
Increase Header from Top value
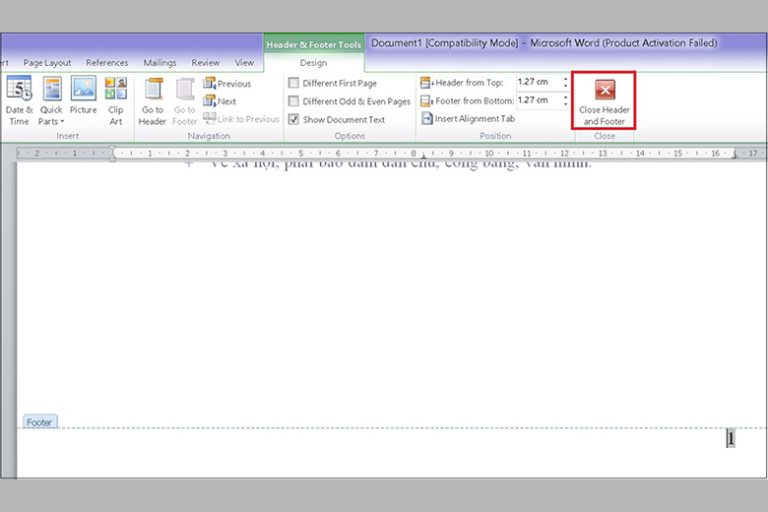[567, 78]
